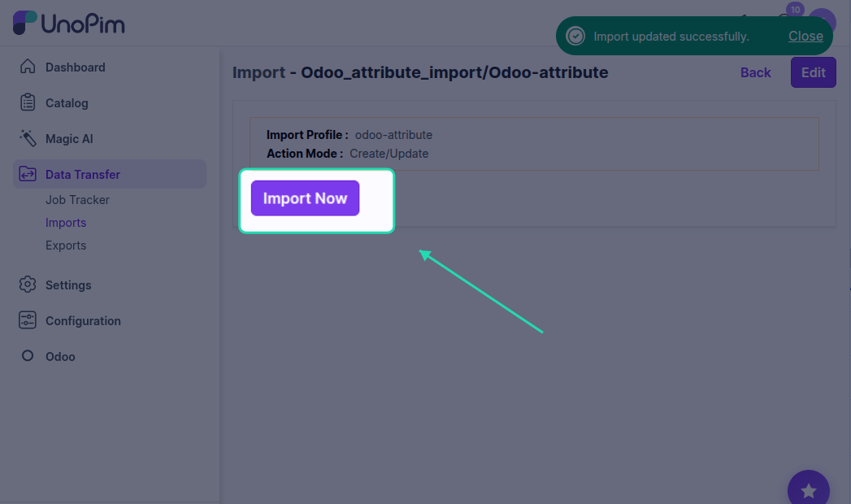Click 'Import updated successfully.' message
The width and height of the screenshot is (851, 504).
click(x=671, y=37)
